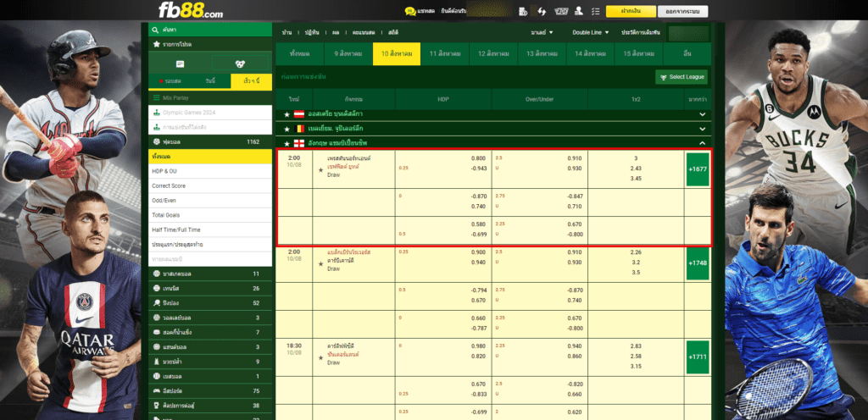Toggle favorite star for Belgium league
Viewport: 868px width, 420px height.
(287, 129)
